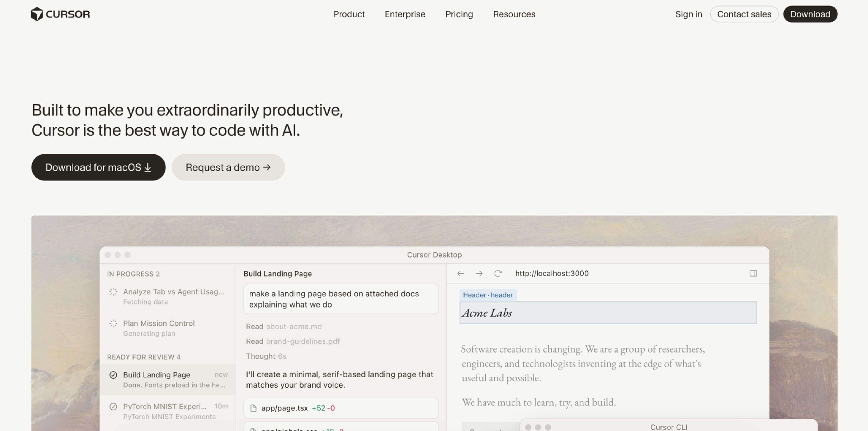Click the prompt box about landing page
The height and width of the screenshot is (431, 868).
tap(341, 299)
